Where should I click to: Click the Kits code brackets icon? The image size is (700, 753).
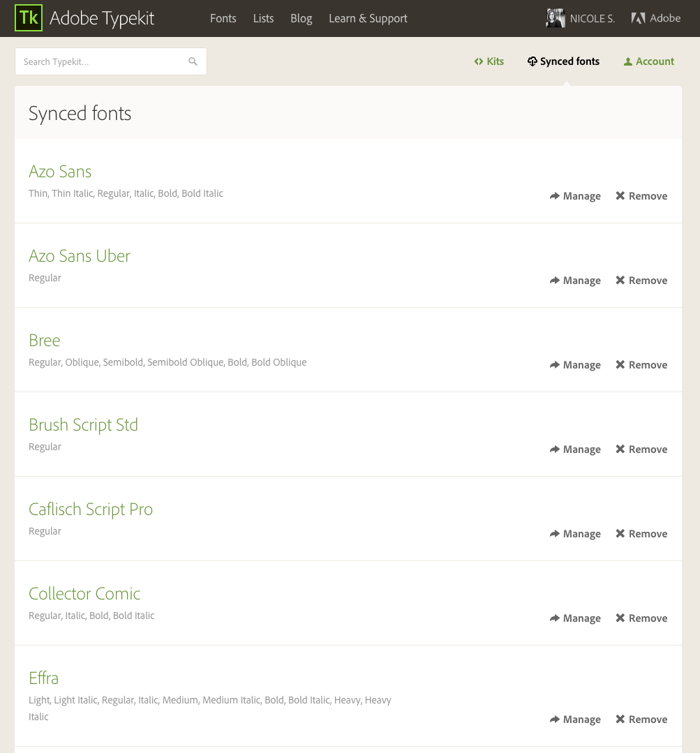pyautogui.click(x=479, y=61)
